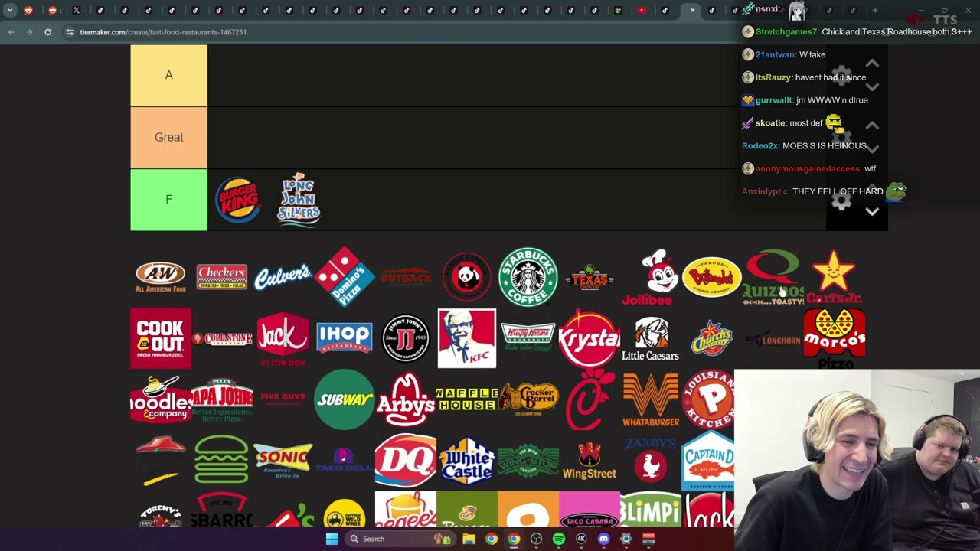Click the Five Guys logo
The height and width of the screenshot is (551, 980).
pyautogui.click(x=283, y=398)
